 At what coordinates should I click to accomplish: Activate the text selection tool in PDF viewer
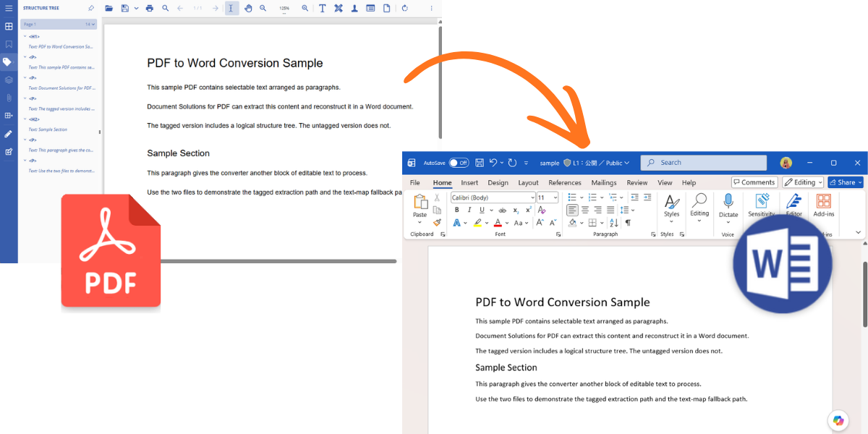click(231, 8)
